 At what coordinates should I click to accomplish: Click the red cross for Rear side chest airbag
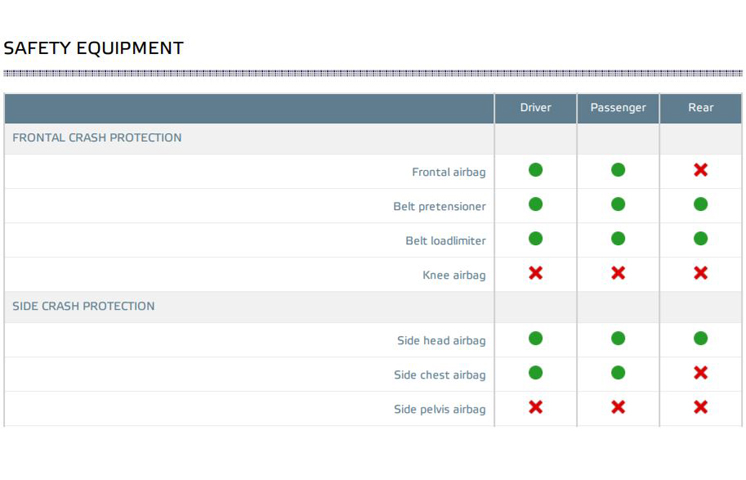coord(701,373)
